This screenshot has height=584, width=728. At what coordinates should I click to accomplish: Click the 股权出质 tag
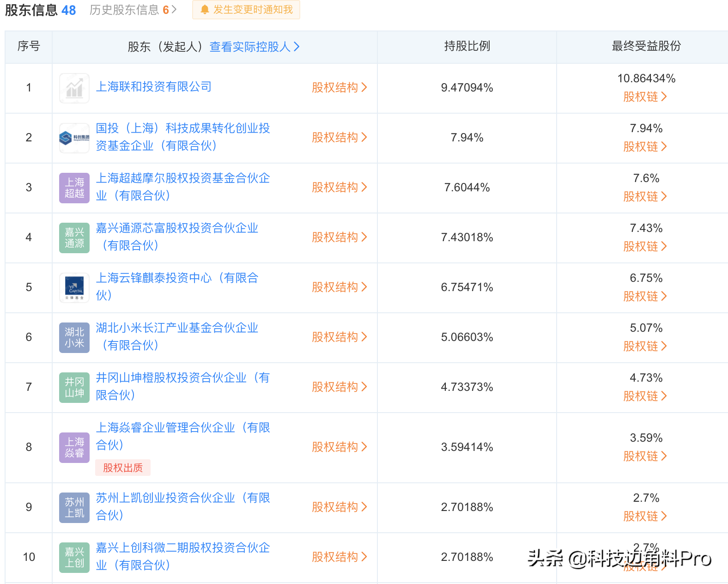point(123,468)
